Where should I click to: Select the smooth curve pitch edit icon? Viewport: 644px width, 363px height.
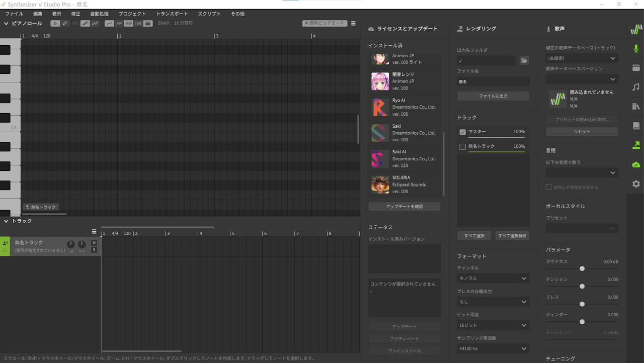[109, 23]
